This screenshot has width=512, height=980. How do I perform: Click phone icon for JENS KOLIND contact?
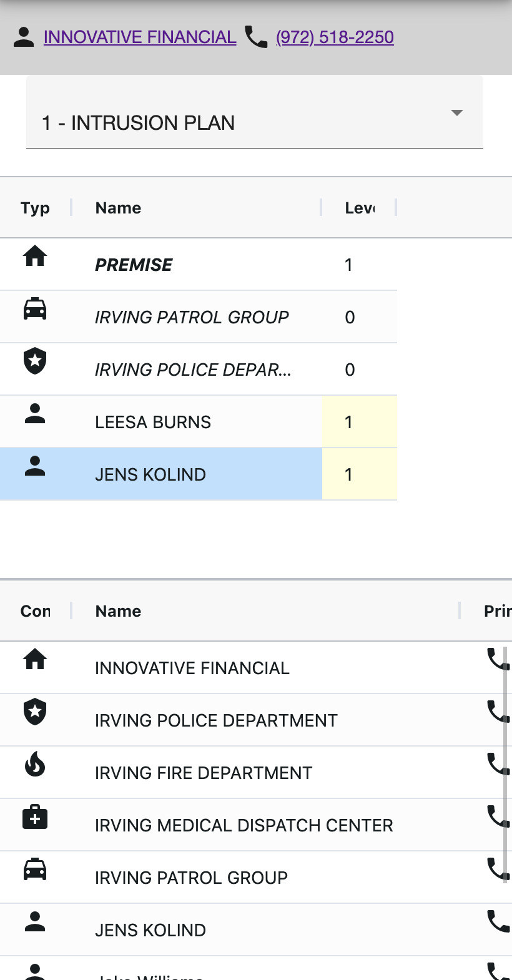click(x=498, y=921)
